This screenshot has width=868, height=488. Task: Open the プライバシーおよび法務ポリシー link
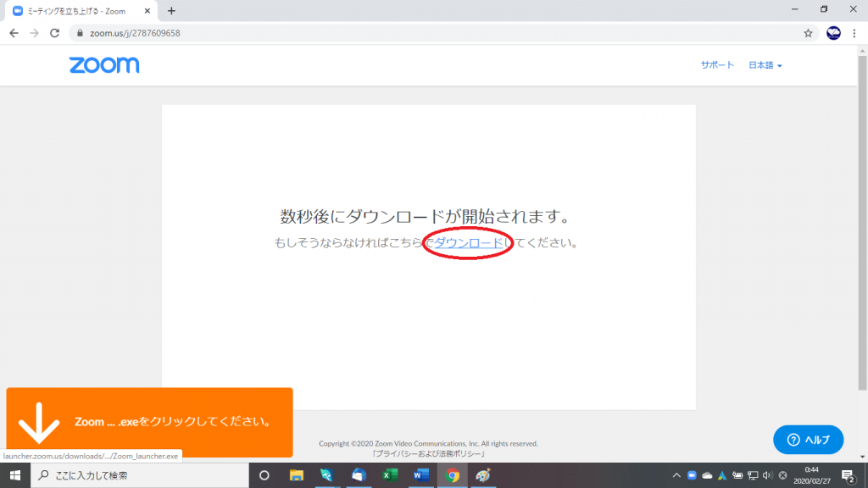click(428, 454)
